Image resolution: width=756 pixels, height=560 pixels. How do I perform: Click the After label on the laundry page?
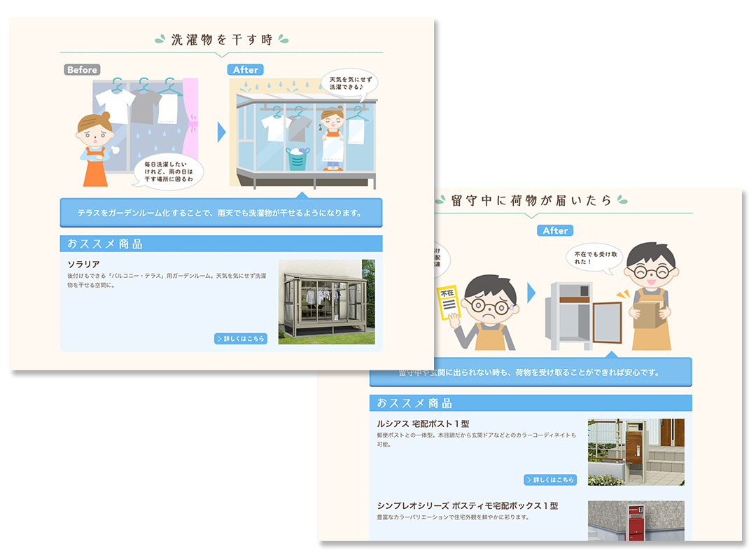click(246, 69)
